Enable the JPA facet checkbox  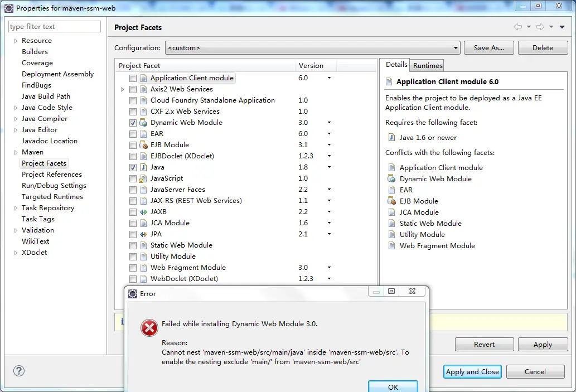point(133,234)
